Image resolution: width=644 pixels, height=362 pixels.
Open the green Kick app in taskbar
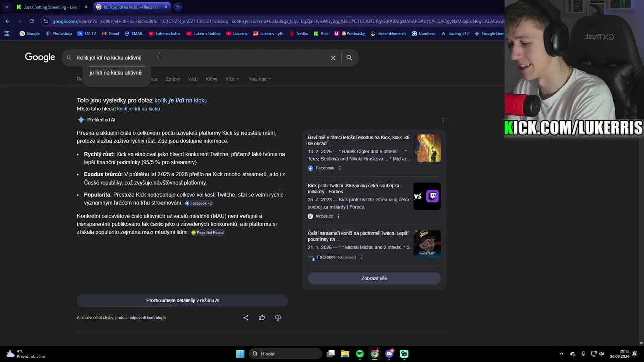(404, 354)
